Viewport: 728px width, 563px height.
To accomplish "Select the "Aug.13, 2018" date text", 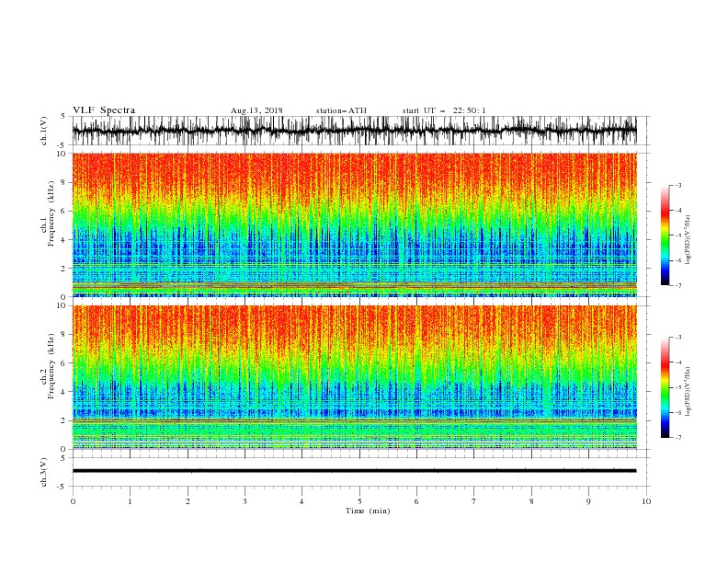I will point(256,110).
